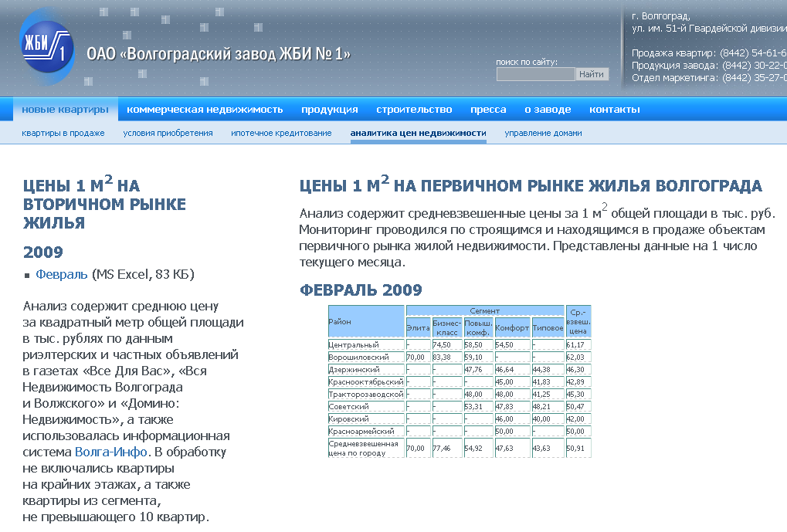Image resolution: width=787 pixels, height=532 pixels.
Task: Click the company title ОАО «Волгоградский завод ЖБИ № 1»
Action: click(x=219, y=54)
